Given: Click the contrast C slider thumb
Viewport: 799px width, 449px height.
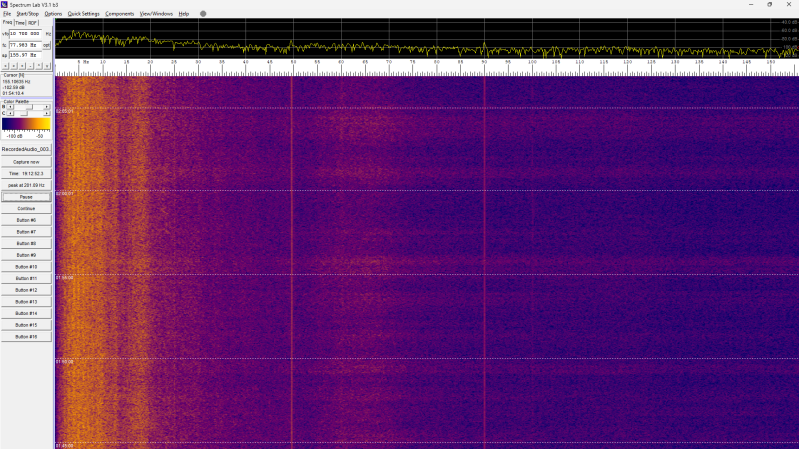Looking at the screenshot, I should [x=24, y=113].
